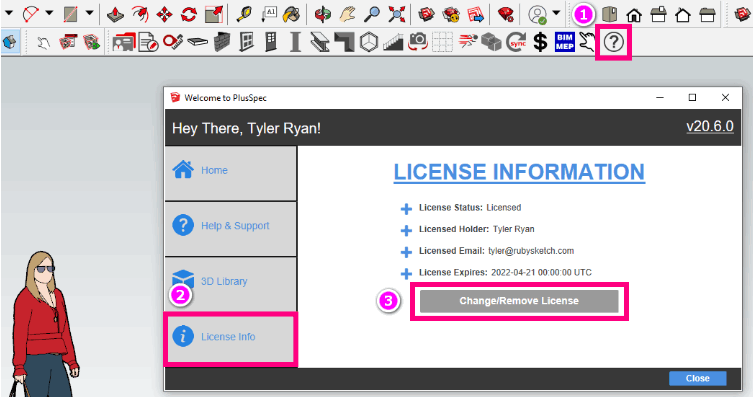Activate the Rotate tool
The image size is (753, 397).
[x=189, y=14]
